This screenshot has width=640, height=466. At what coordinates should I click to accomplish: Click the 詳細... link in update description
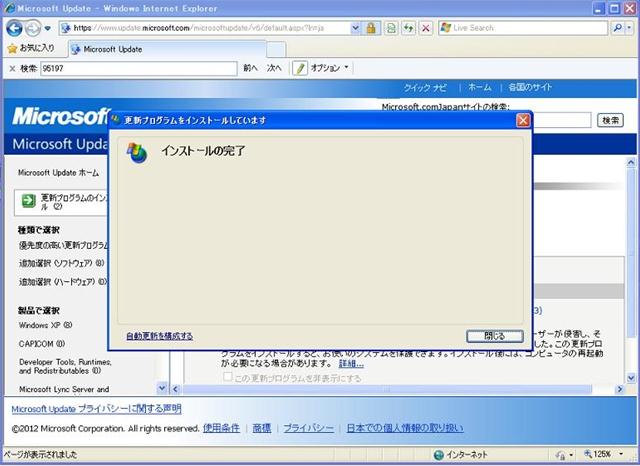pyautogui.click(x=351, y=364)
